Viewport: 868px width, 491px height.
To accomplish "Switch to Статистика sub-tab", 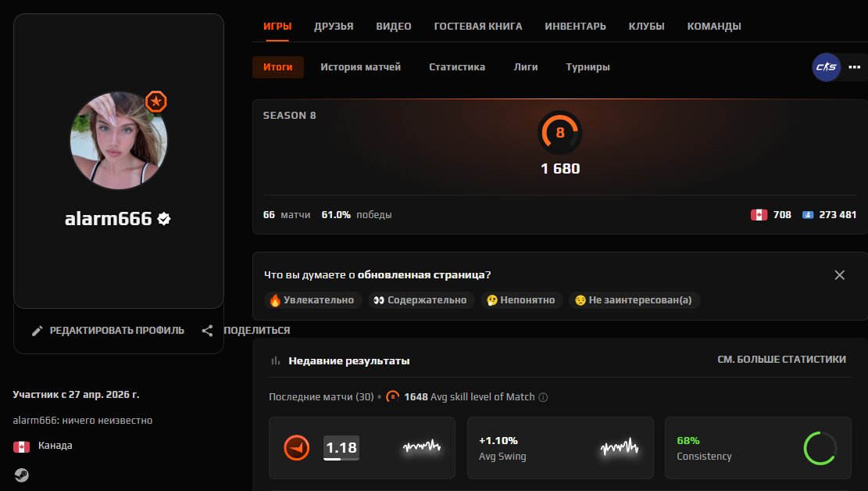I will pyautogui.click(x=457, y=67).
